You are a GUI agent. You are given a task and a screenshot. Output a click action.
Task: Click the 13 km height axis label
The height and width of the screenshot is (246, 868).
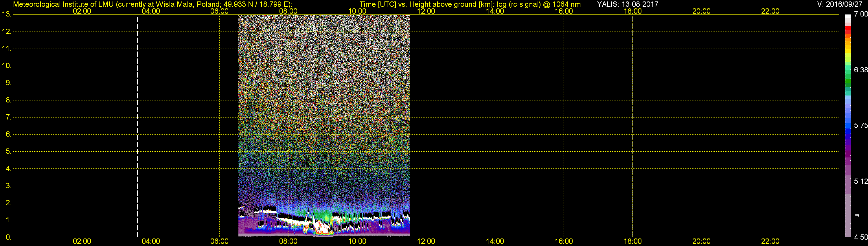[6, 14]
